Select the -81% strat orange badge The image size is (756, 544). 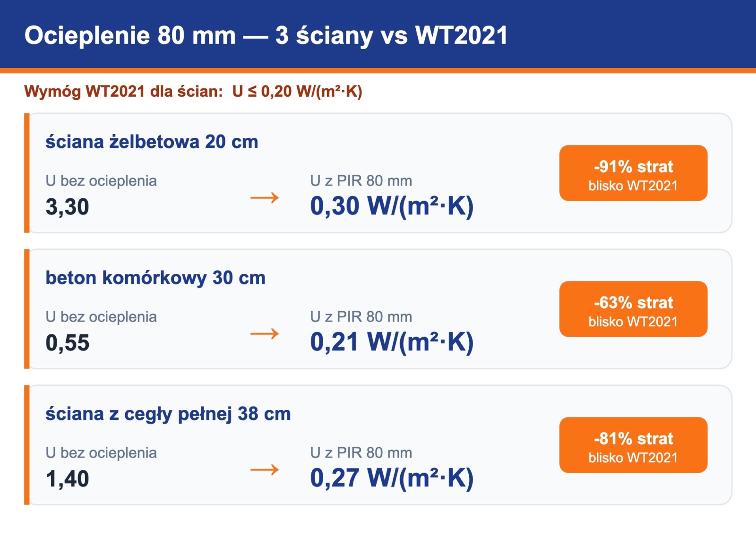pyautogui.click(x=633, y=445)
